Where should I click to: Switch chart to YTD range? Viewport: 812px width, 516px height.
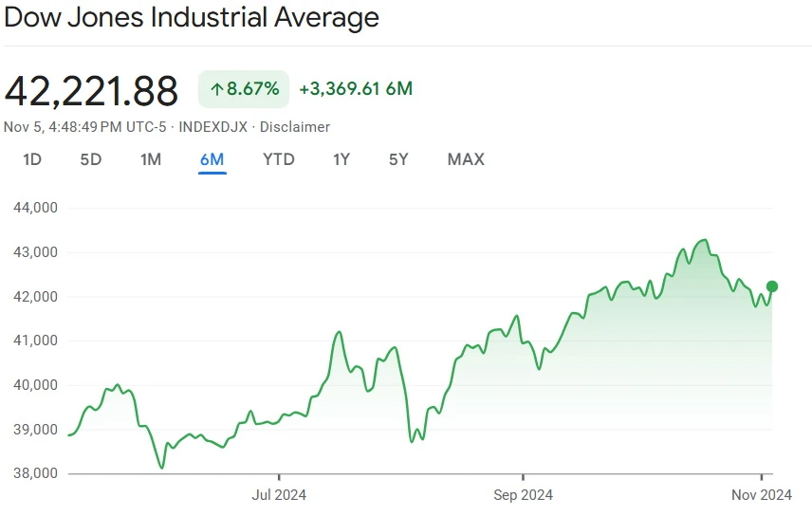tap(279, 159)
